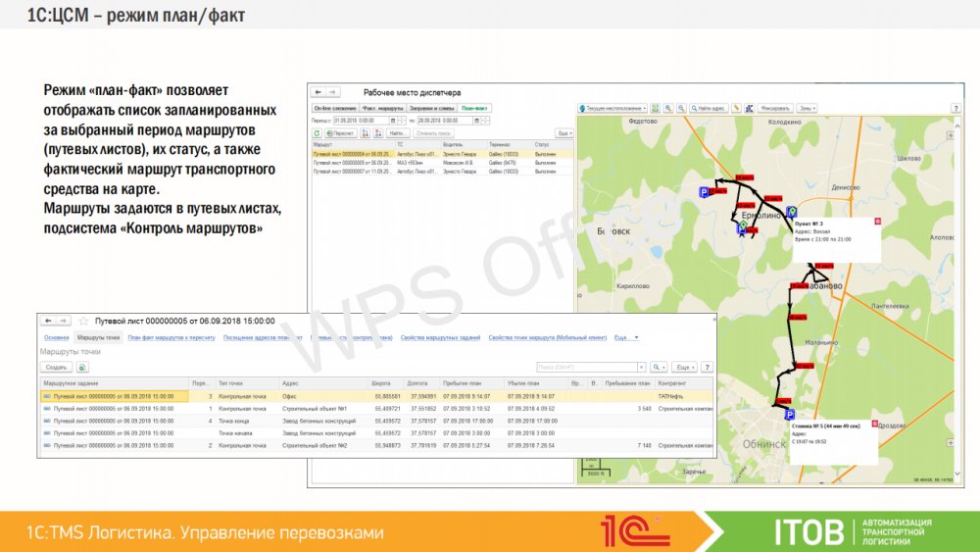Click the refresh icon in dispatcher toolbar
This screenshot has height=552, width=980.
[x=317, y=132]
